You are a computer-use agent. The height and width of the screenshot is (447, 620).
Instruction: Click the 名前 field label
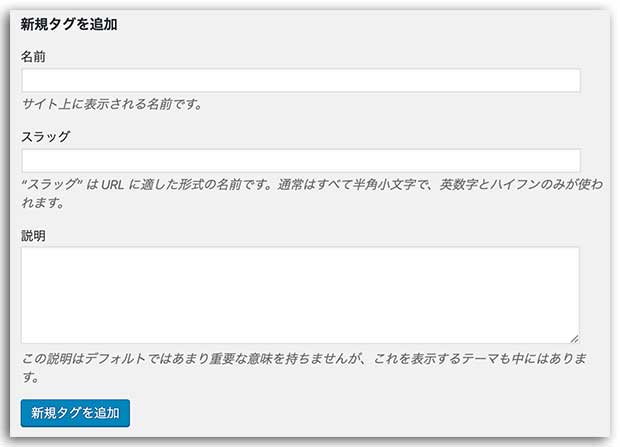click(34, 57)
